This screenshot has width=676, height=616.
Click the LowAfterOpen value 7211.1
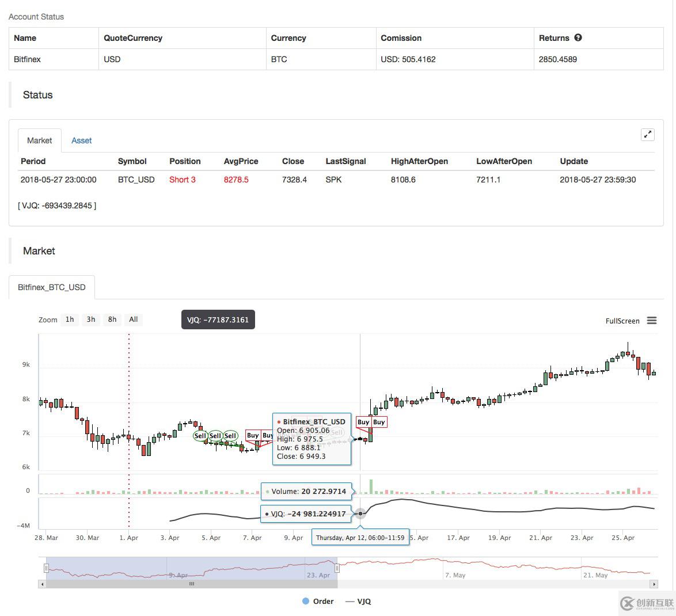pos(488,180)
